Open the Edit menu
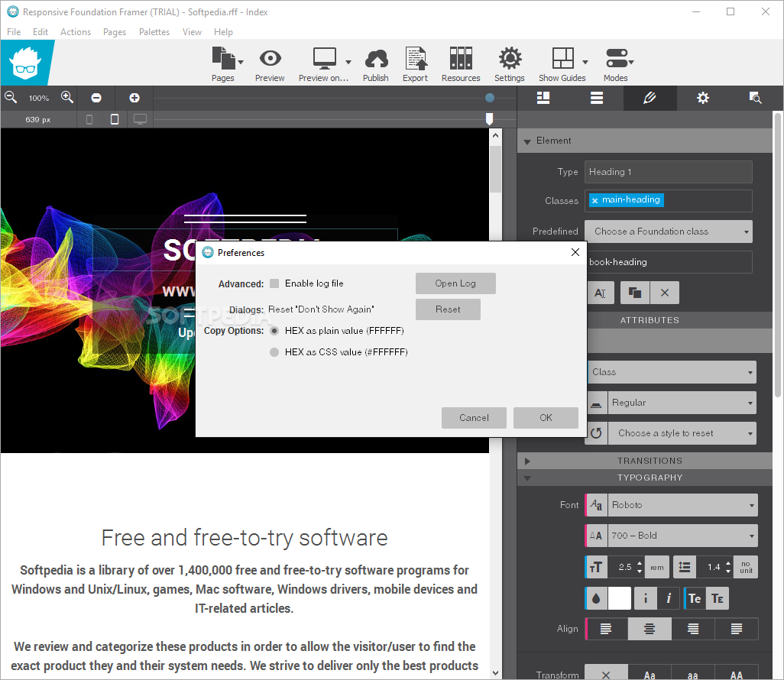The width and height of the screenshot is (784, 680). (40, 32)
